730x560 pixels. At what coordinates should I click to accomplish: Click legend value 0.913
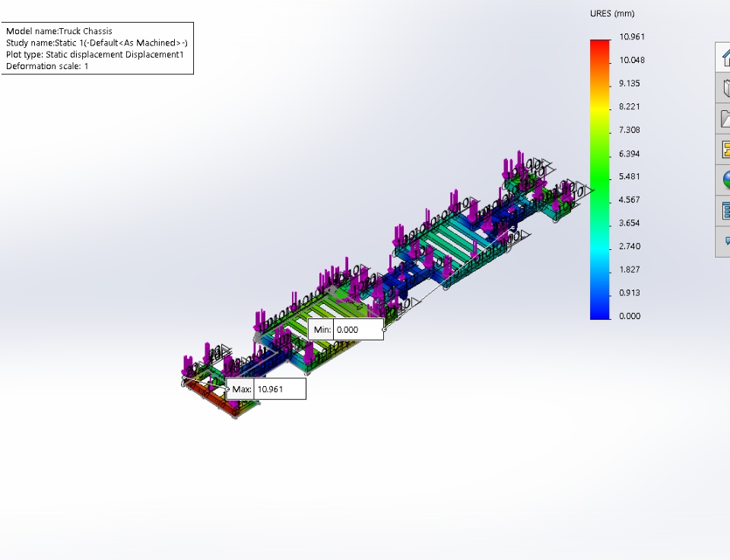tap(630, 293)
